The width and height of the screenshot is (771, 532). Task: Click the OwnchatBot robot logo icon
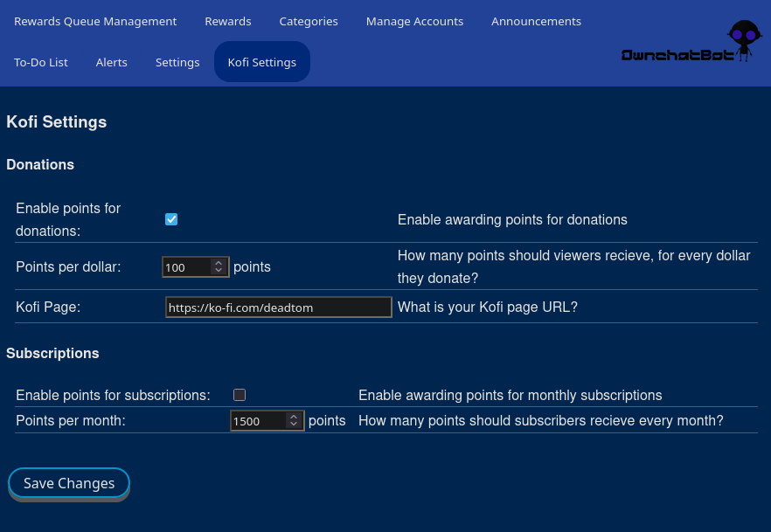tap(743, 40)
